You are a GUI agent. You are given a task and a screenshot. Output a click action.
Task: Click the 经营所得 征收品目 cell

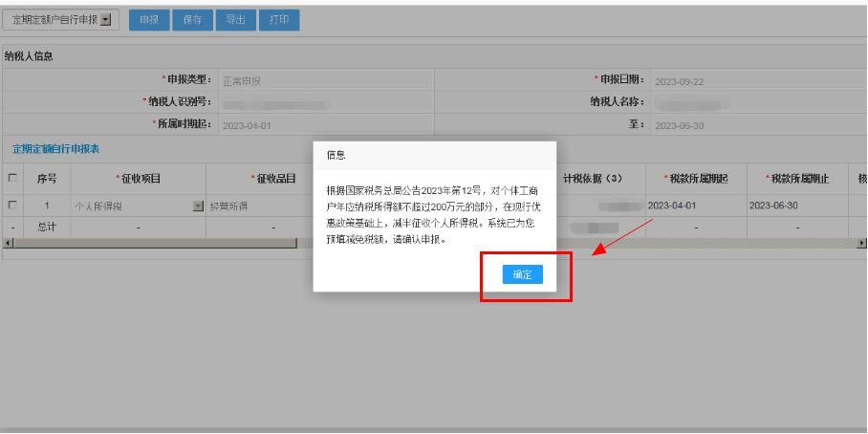point(258,206)
